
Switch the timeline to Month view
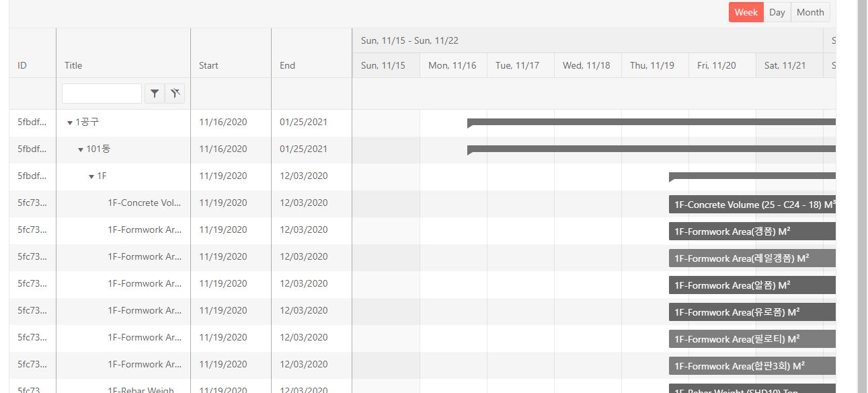[810, 12]
